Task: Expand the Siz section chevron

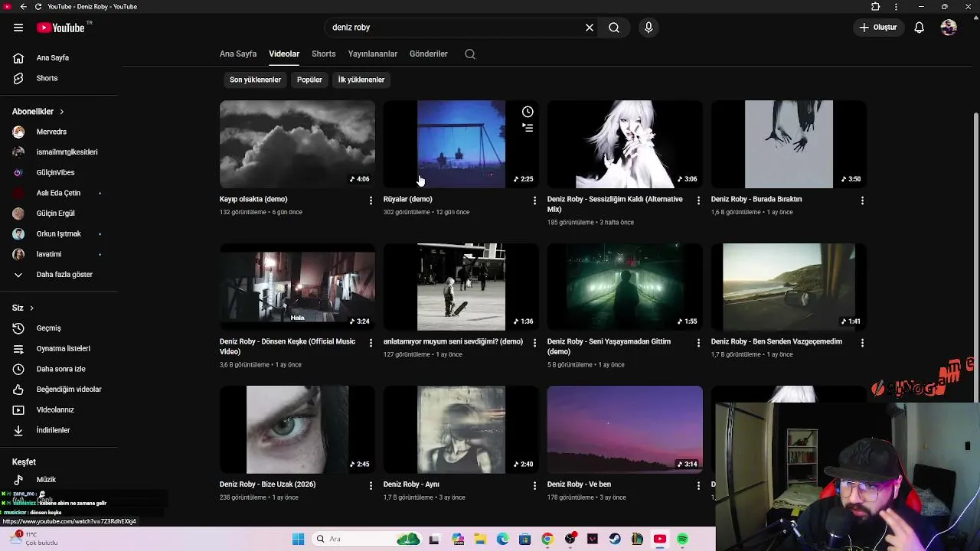Action: click(31, 308)
